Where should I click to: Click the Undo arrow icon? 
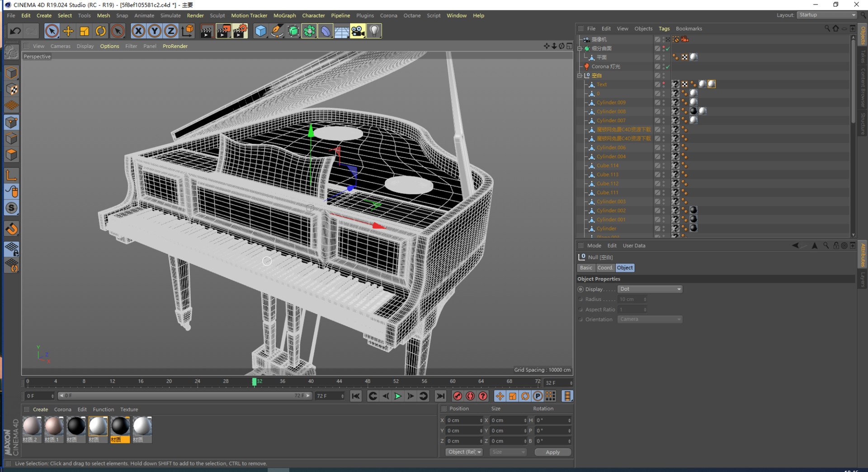click(15, 31)
